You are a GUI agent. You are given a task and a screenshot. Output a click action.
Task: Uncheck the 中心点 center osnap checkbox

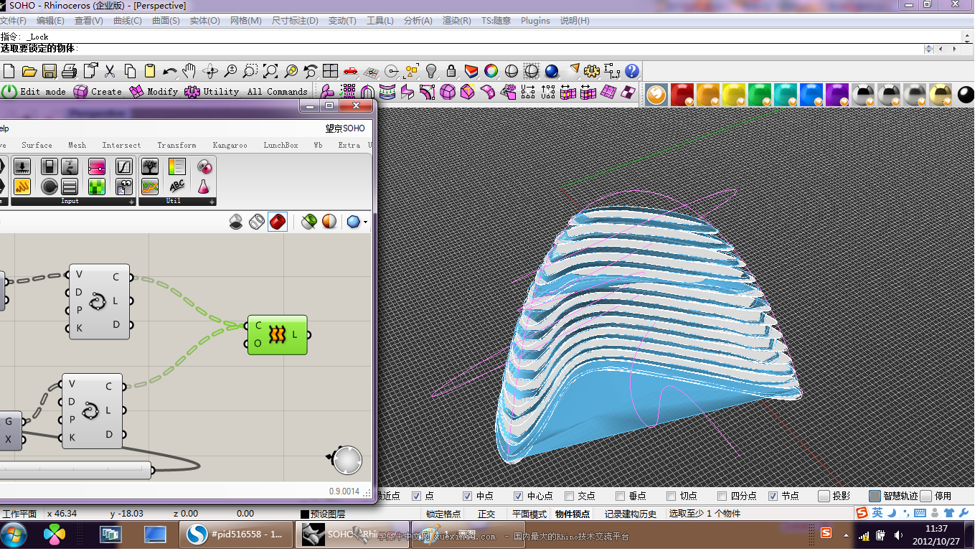[519, 496]
